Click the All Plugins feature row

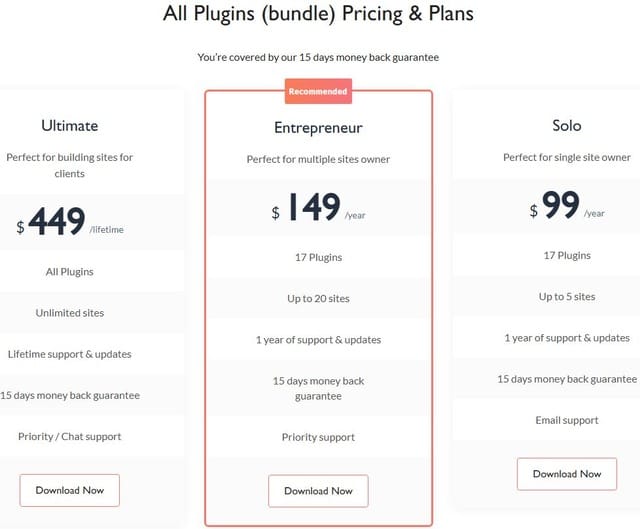70,272
